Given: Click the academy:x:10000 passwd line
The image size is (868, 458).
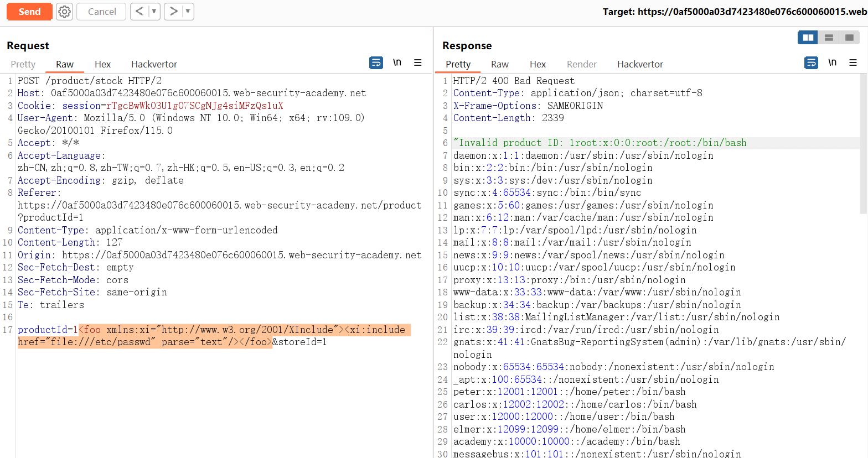Looking at the screenshot, I should [x=566, y=441].
